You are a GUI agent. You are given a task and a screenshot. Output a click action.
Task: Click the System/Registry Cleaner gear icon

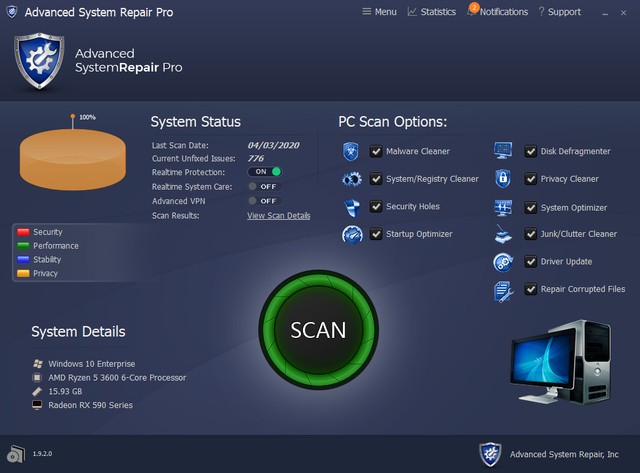tap(351, 180)
